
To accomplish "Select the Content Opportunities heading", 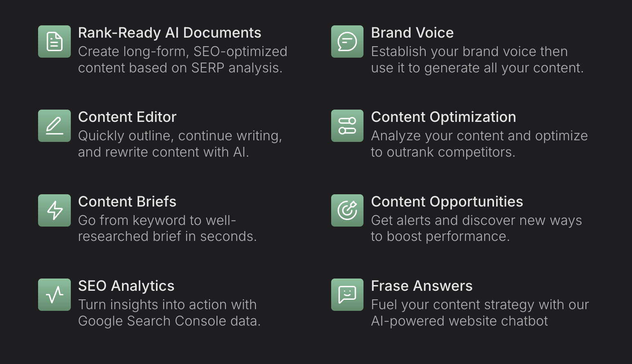I will (447, 202).
